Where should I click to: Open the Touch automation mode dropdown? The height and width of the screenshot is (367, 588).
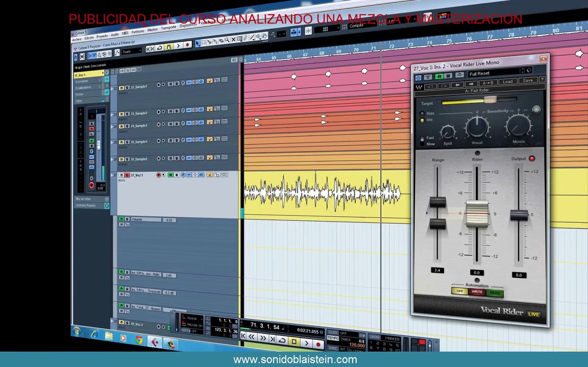tap(131, 51)
